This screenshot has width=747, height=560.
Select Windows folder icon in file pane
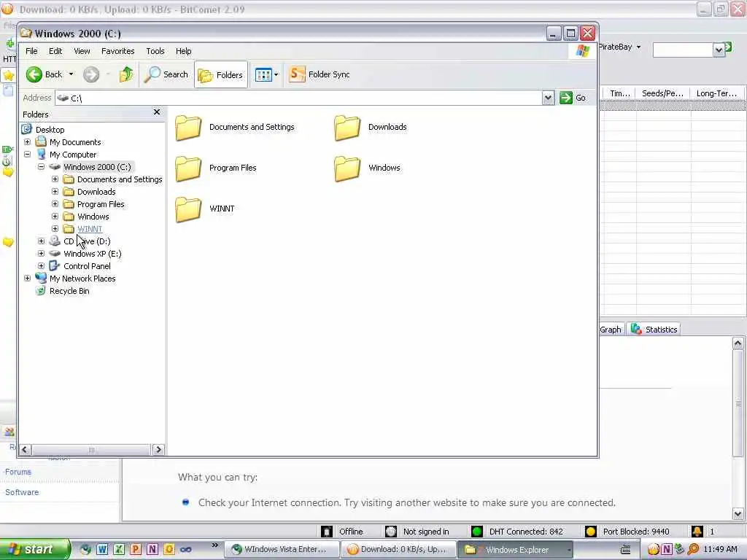[x=347, y=168]
